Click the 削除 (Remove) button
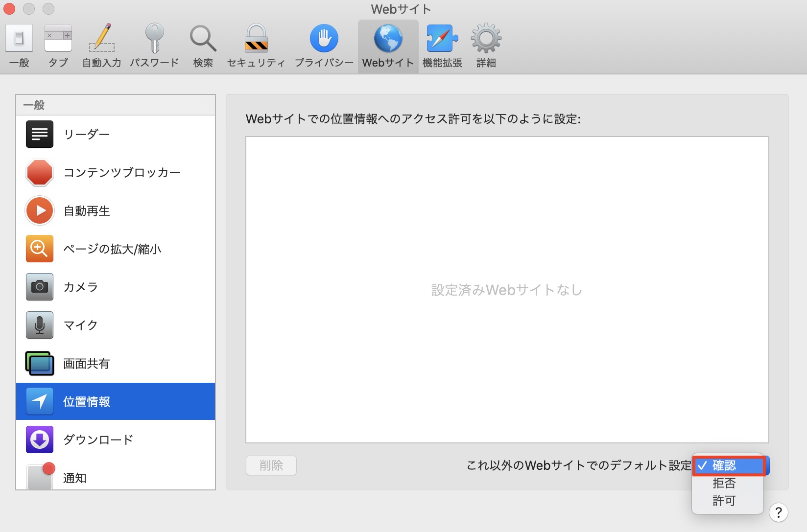Viewport: 807px width, 532px height. tap(271, 465)
